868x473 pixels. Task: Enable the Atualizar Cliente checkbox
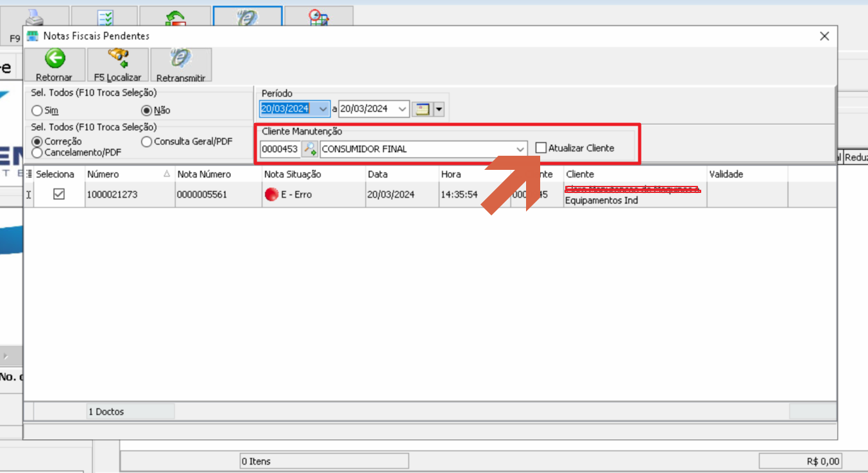point(541,148)
